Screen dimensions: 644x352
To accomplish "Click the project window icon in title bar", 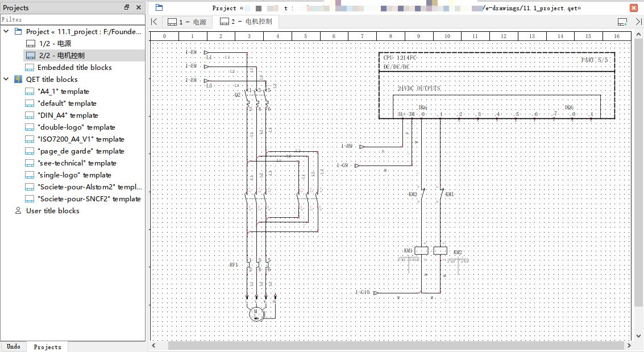I will pyautogui.click(x=159, y=7).
